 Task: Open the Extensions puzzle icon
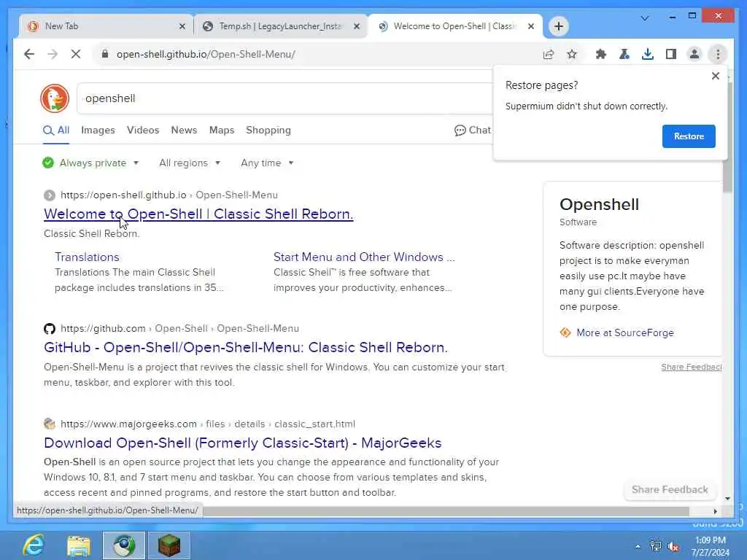point(601,54)
